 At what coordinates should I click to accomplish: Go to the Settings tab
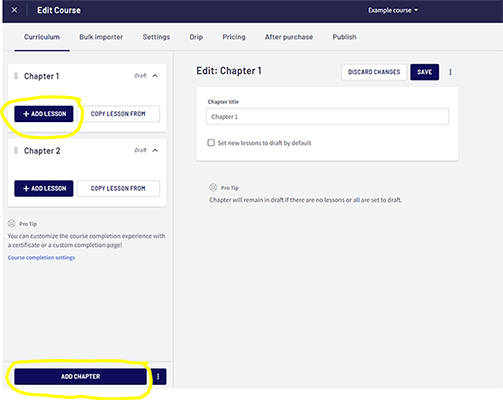[x=156, y=37]
